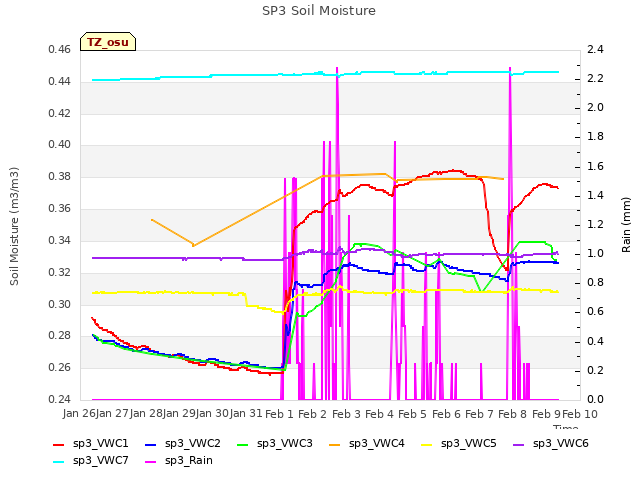Click the 0.46 soil moisture tick
Screen dimensions: 640x480
[x=60, y=50]
